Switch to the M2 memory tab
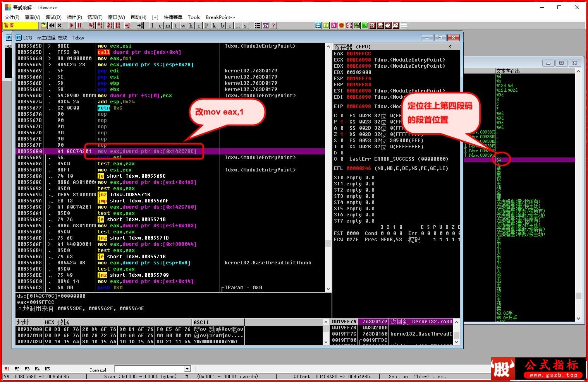This screenshot has height=382, width=588. click(17, 369)
